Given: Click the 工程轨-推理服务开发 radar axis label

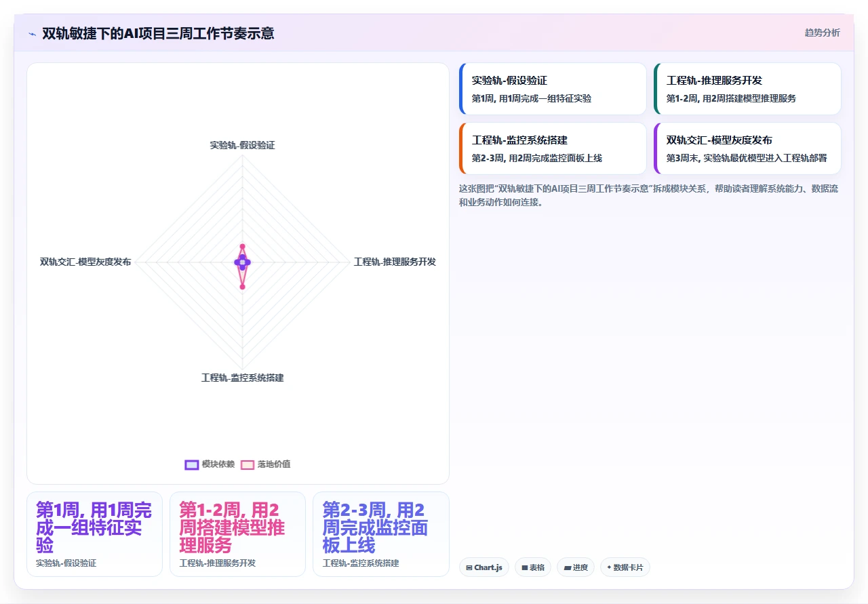Looking at the screenshot, I should point(395,262).
